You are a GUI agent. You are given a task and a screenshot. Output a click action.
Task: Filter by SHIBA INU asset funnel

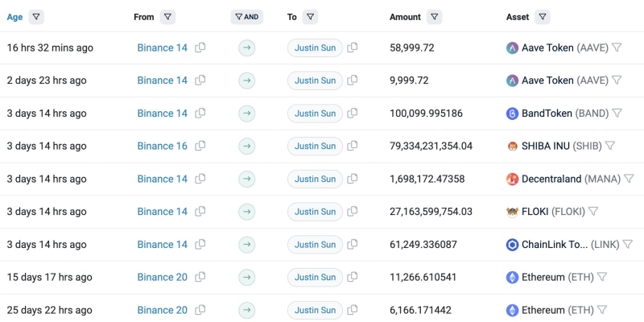(x=610, y=147)
